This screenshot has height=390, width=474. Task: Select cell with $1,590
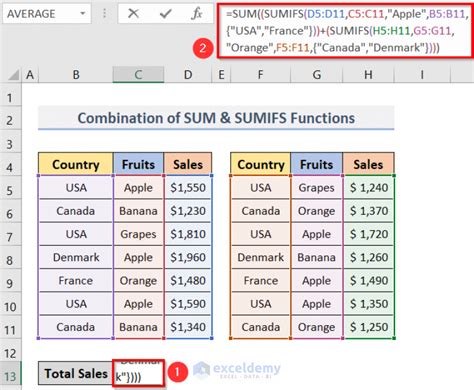click(x=188, y=304)
